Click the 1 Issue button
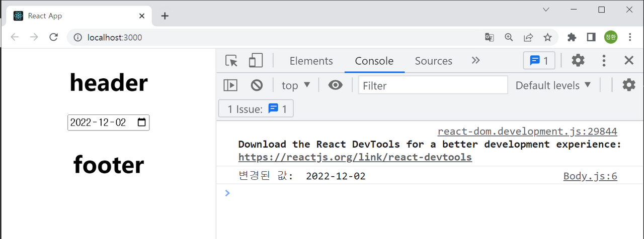This screenshot has height=239, width=644. click(x=256, y=108)
